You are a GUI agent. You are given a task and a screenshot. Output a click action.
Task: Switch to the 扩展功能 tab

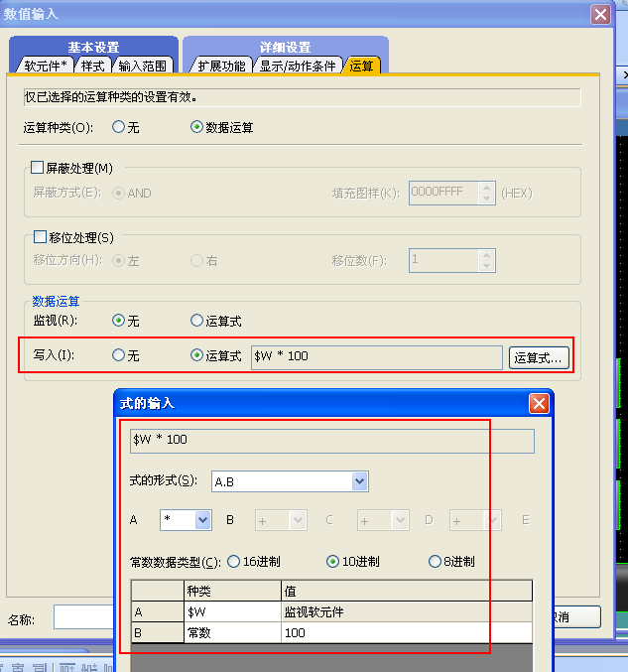click(220, 66)
